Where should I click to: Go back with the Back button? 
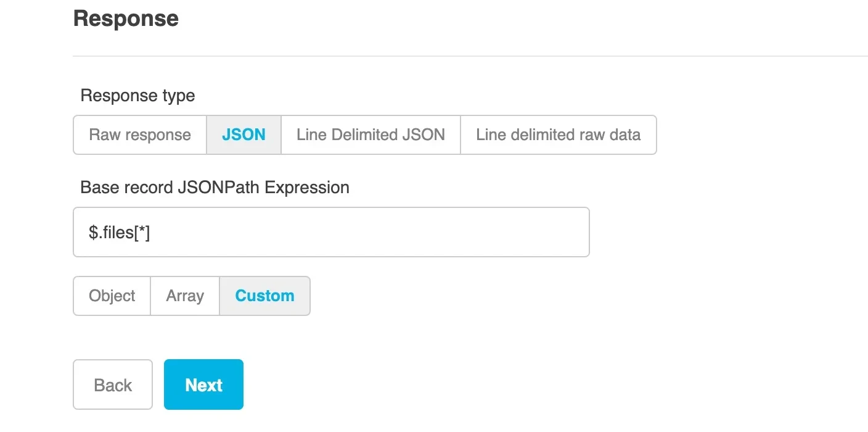tap(112, 384)
